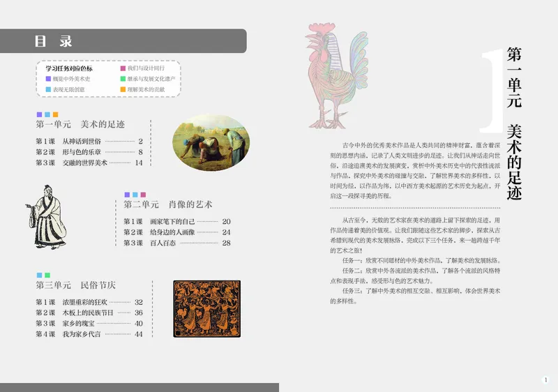This screenshot has width=558, height=392.
Task: Click the green square above 第三单元 民俗节庆
Action: [x=47, y=275]
